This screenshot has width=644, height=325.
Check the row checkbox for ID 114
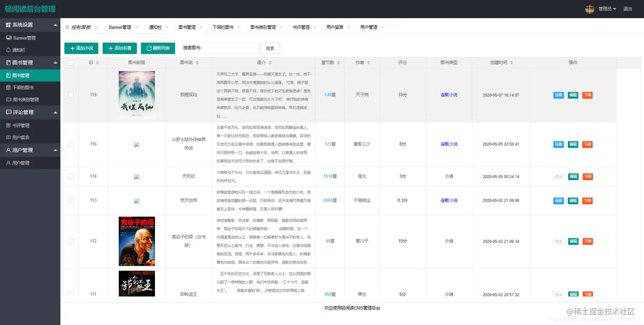pyautogui.click(x=71, y=176)
